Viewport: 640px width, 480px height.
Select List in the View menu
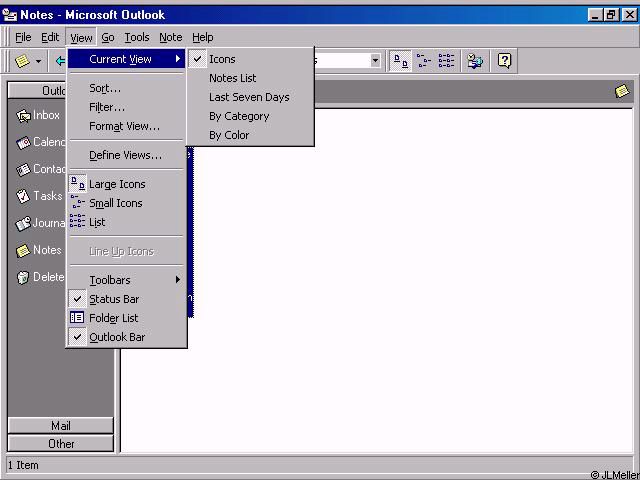[x=126, y=222]
